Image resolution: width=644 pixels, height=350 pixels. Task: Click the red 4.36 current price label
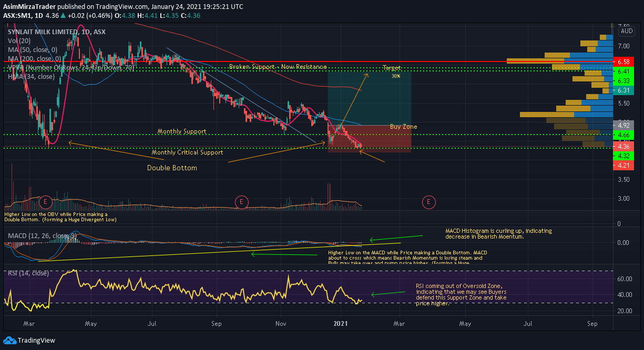pyautogui.click(x=624, y=146)
